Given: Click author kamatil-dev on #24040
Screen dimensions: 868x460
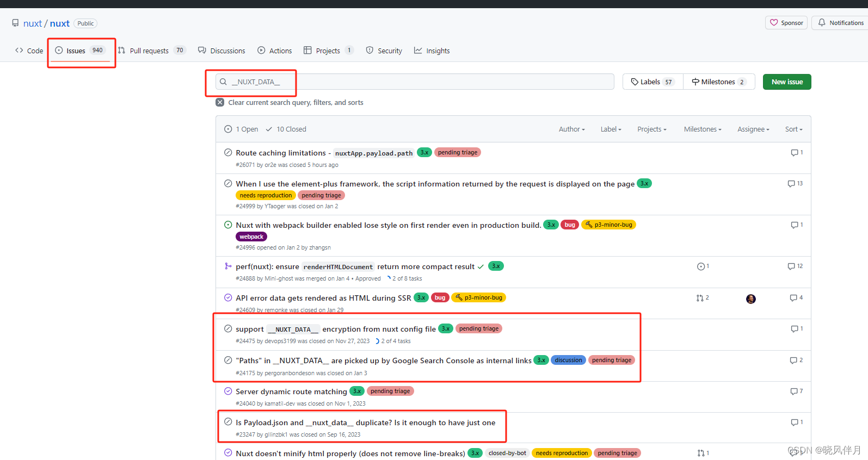Looking at the screenshot, I should click(x=280, y=403).
